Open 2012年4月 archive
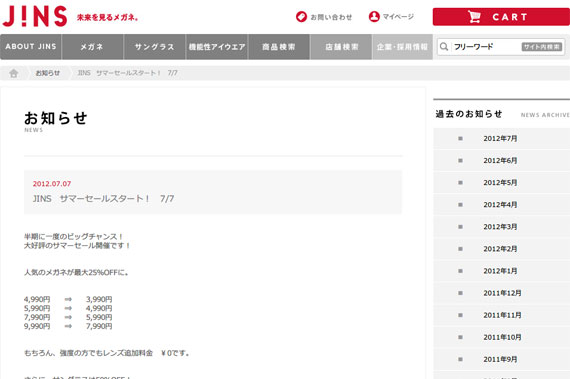The height and width of the screenshot is (379, 570). [x=500, y=205]
